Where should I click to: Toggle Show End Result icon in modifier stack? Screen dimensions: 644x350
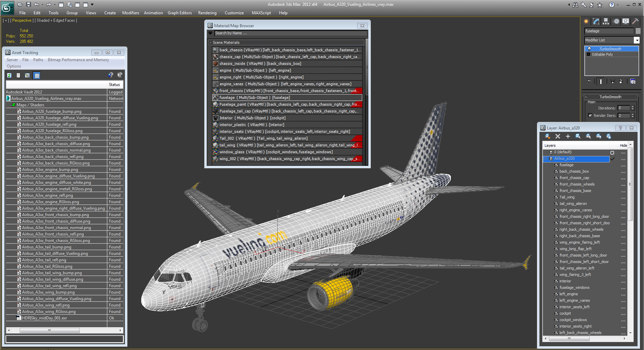click(601, 81)
